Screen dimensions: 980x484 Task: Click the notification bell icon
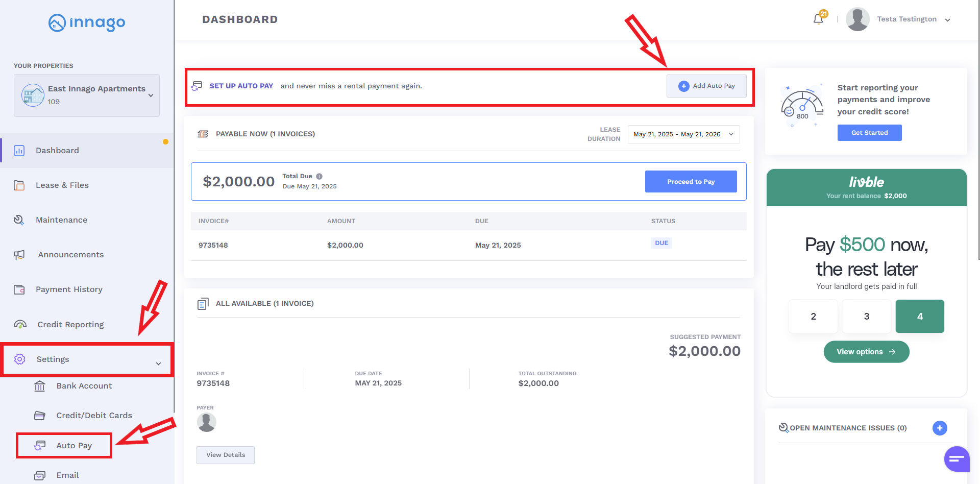coord(818,19)
